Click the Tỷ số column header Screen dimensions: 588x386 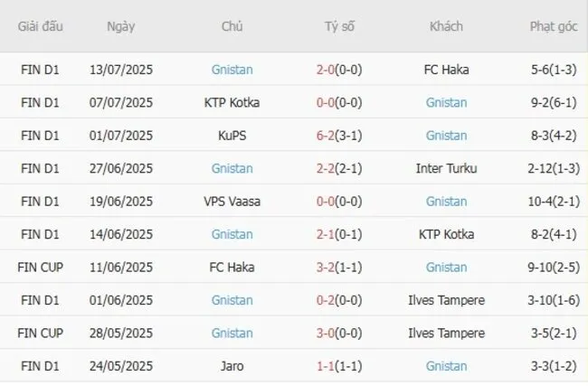tap(339, 26)
